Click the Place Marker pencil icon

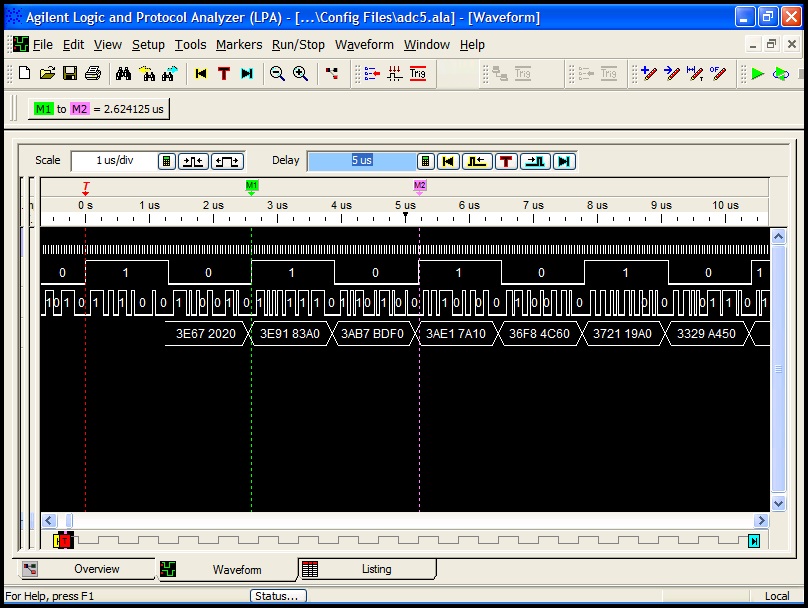click(672, 73)
